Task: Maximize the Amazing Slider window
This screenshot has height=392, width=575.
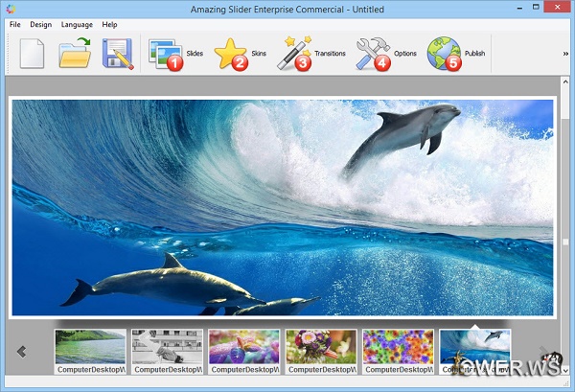Action: click(536, 8)
